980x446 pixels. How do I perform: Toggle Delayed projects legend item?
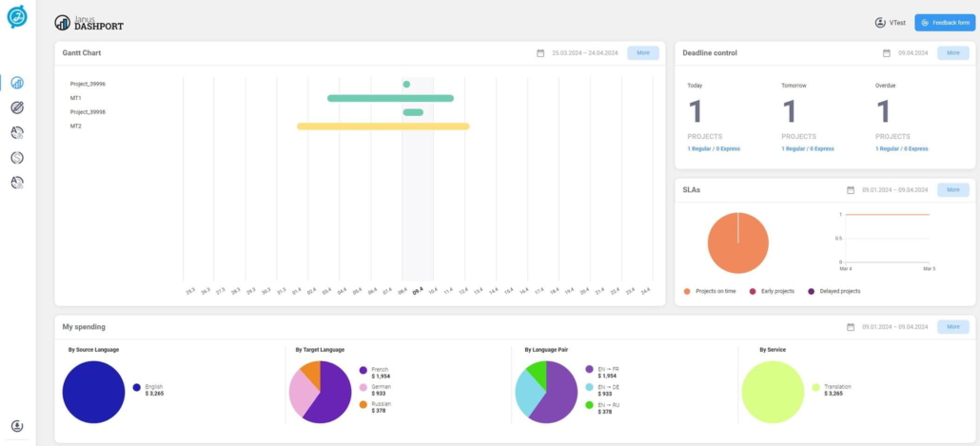[x=812, y=291]
